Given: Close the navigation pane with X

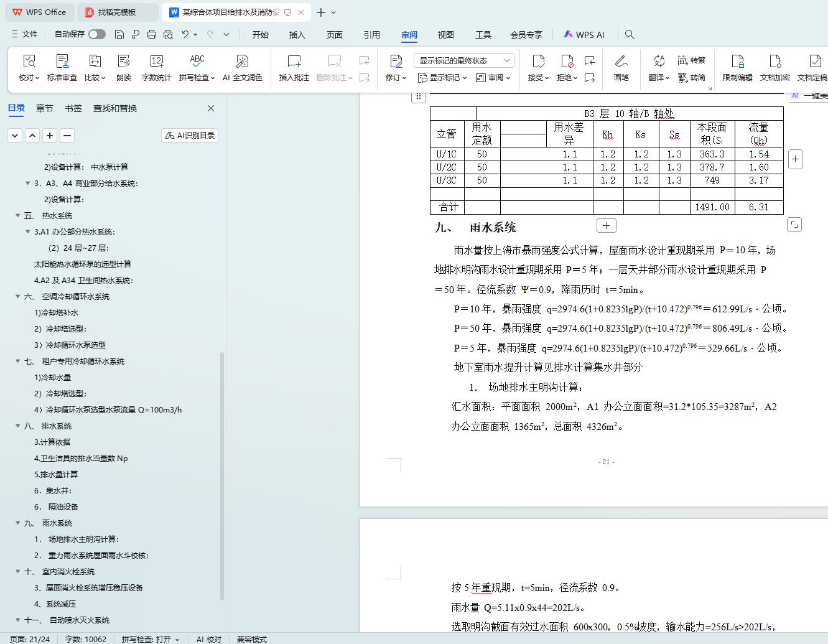Looking at the screenshot, I should click(x=211, y=108).
